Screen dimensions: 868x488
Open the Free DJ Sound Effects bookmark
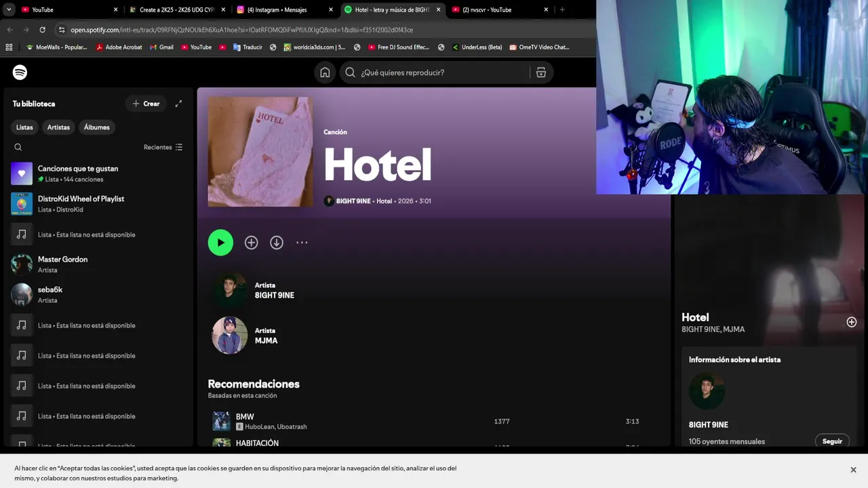tap(399, 47)
